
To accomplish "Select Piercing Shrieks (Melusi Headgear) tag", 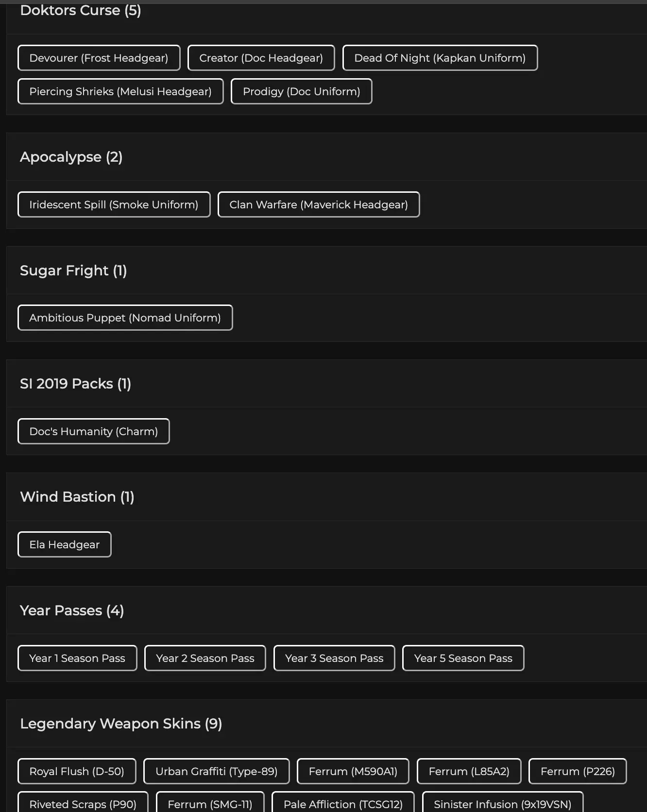I will (120, 91).
